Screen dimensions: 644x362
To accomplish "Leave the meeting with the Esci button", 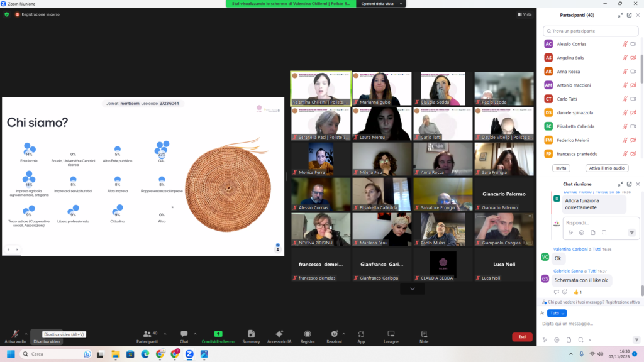I will coord(522,337).
